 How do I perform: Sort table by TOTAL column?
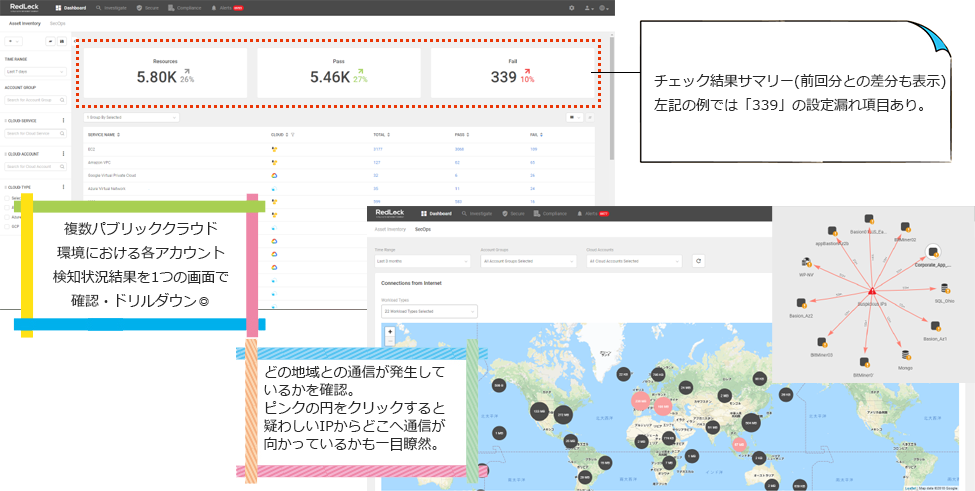click(x=382, y=134)
